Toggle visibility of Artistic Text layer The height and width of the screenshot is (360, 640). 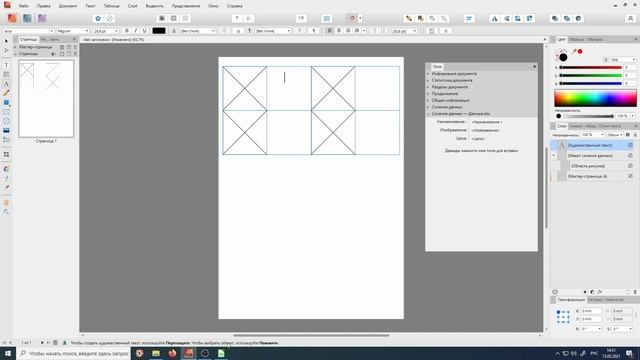pos(630,145)
